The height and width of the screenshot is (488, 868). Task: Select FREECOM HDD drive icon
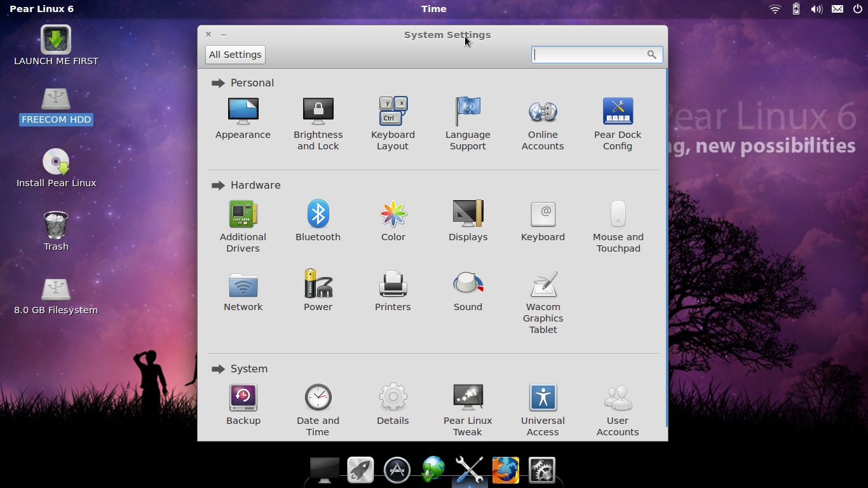[56, 106]
